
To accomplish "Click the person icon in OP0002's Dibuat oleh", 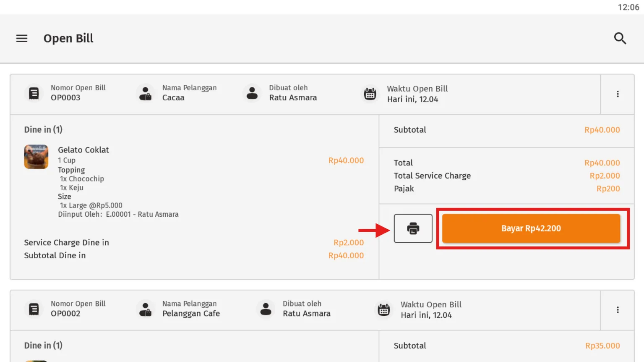I will point(266,309).
